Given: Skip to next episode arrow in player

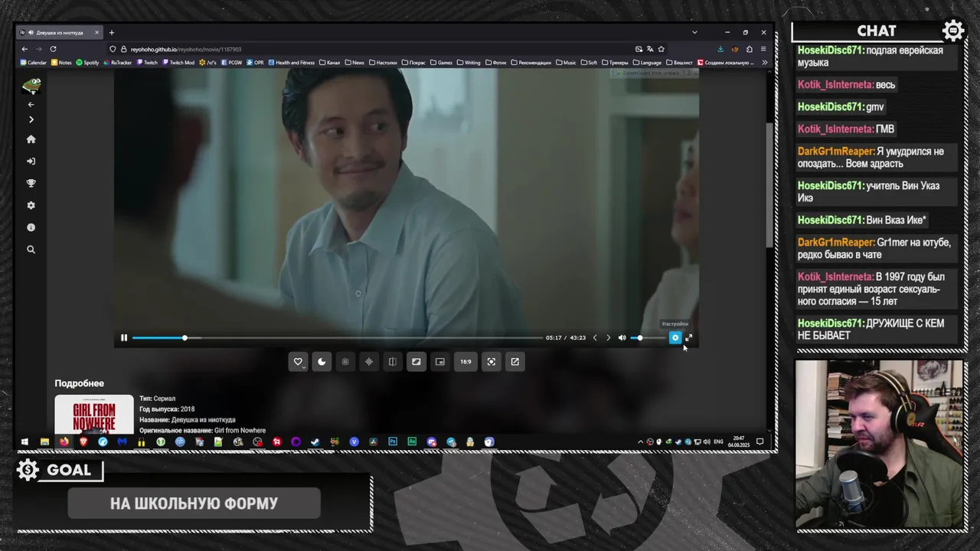Looking at the screenshot, I should (609, 337).
